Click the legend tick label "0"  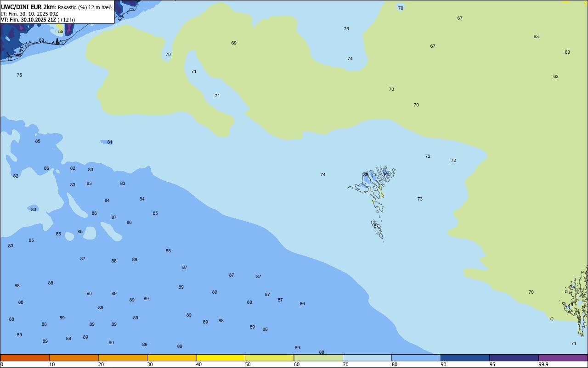[2, 364]
